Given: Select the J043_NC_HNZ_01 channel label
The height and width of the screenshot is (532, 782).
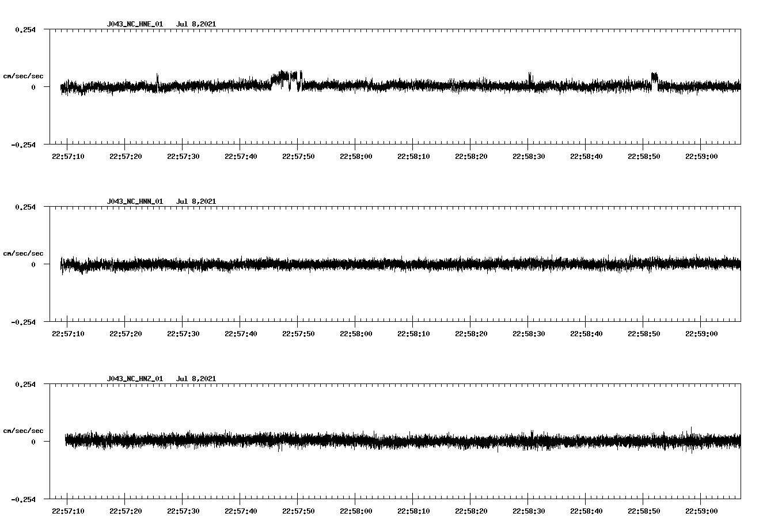Looking at the screenshot, I should tap(134, 379).
